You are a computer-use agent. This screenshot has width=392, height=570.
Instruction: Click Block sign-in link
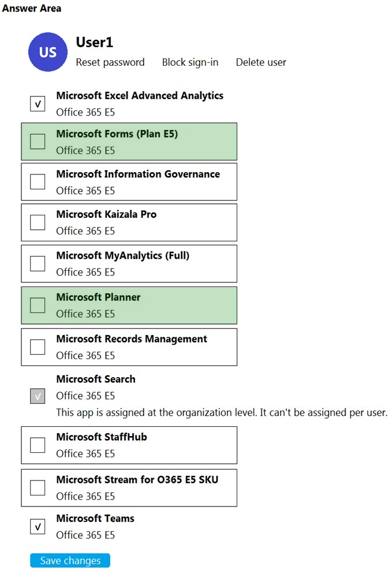(190, 62)
